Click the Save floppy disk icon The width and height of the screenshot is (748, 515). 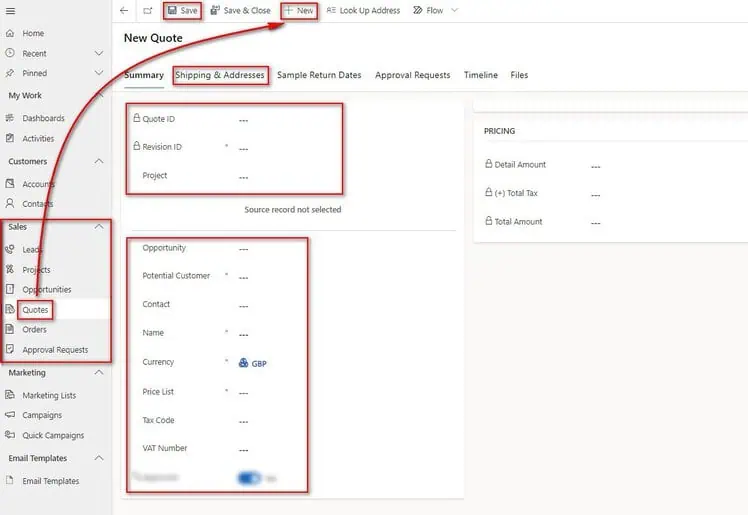172,10
